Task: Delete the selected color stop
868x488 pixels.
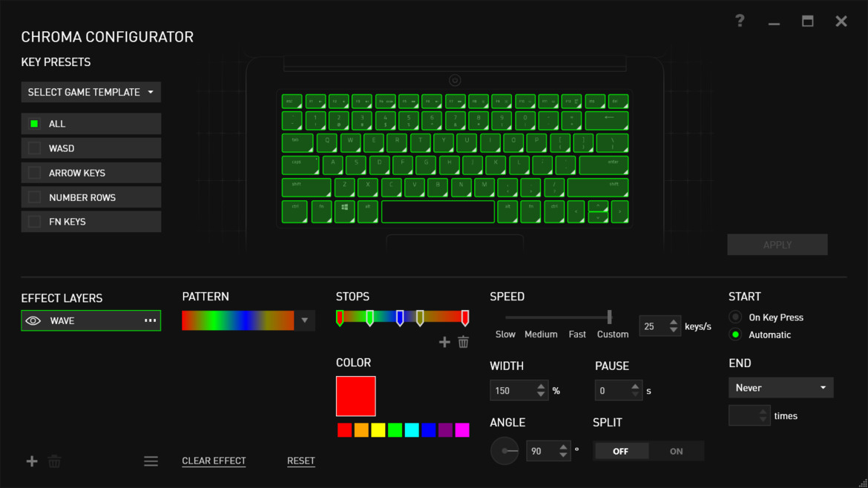Action: (464, 342)
